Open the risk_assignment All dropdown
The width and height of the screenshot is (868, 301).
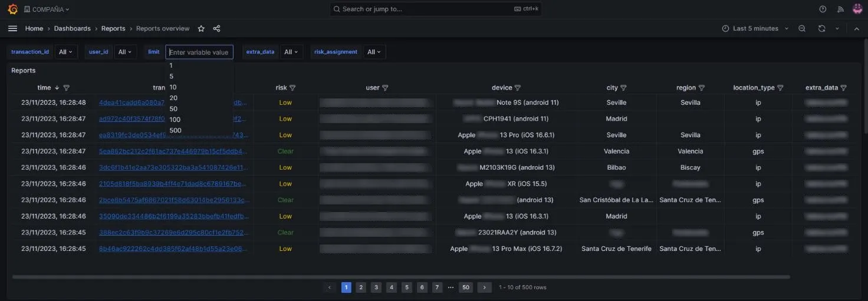click(374, 52)
